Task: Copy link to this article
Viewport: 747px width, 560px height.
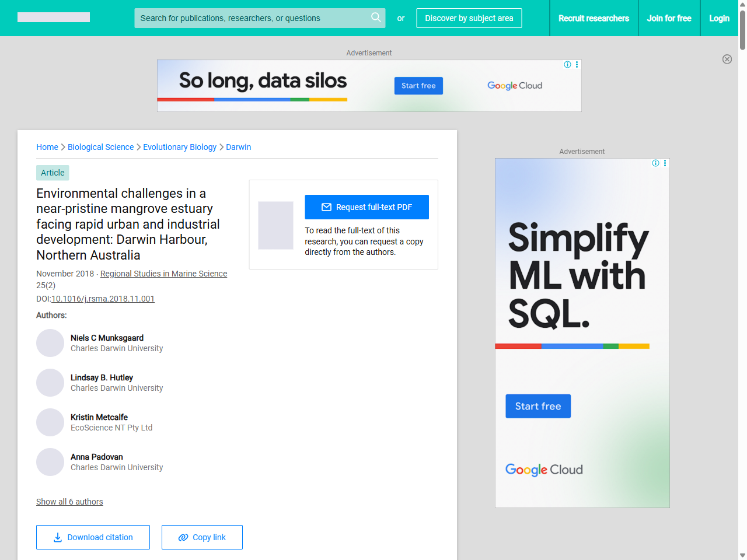Action: pyautogui.click(x=202, y=537)
